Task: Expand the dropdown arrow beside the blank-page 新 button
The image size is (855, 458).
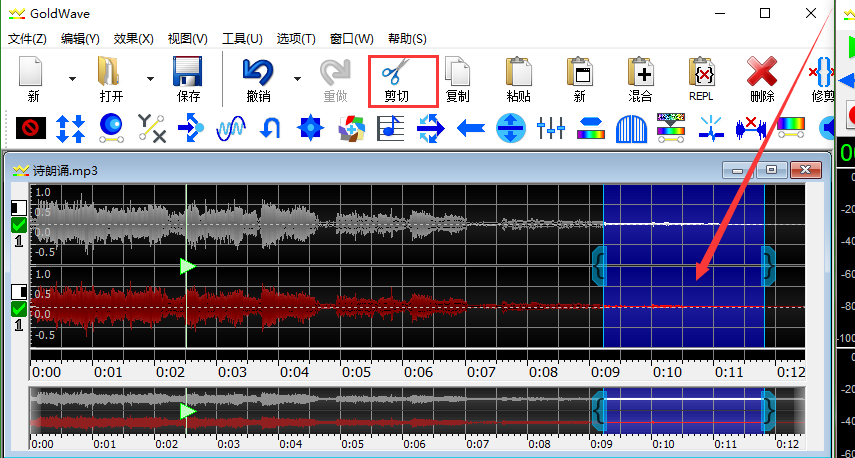Action: pos(72,79)
